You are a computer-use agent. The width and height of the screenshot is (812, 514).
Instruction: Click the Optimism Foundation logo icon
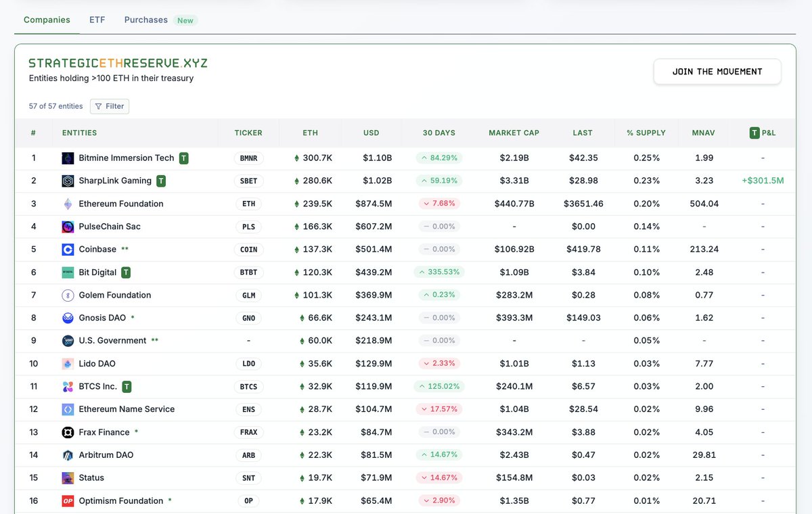(68, 501)
